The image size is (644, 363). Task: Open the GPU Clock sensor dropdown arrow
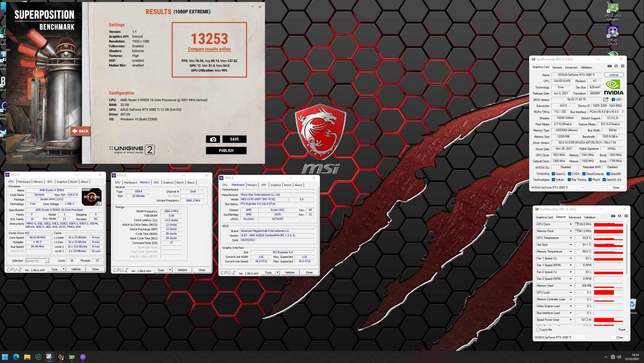pos(571,224)
